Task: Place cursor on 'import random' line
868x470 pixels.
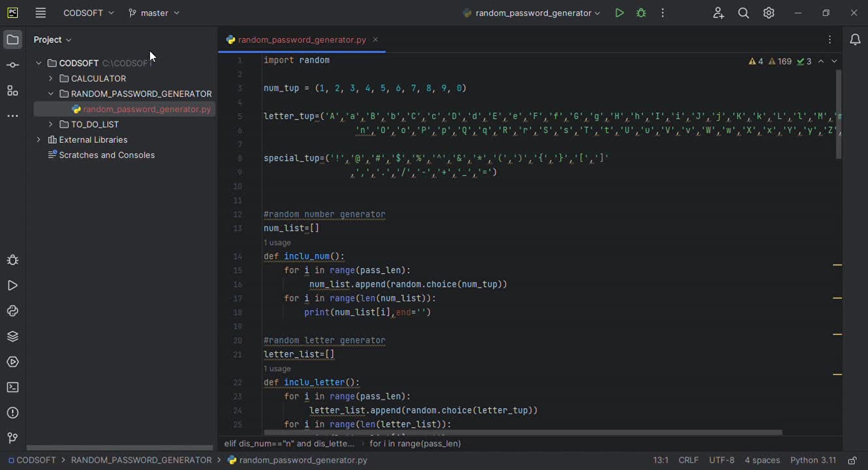Action: [296, 60]
